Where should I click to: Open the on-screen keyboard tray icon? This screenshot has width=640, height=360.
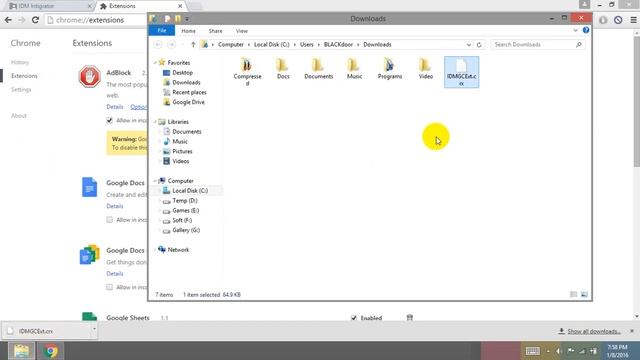pos(532,351)
